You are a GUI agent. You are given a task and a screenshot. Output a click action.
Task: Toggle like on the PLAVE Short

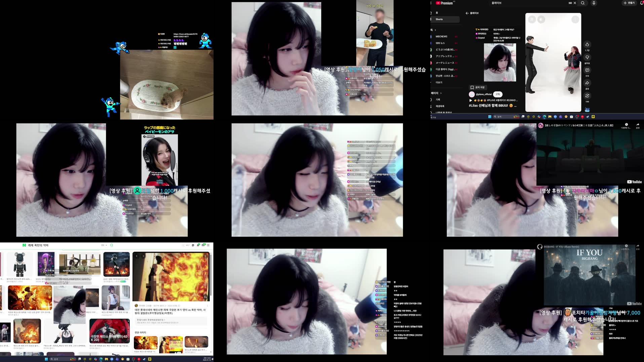588,44
